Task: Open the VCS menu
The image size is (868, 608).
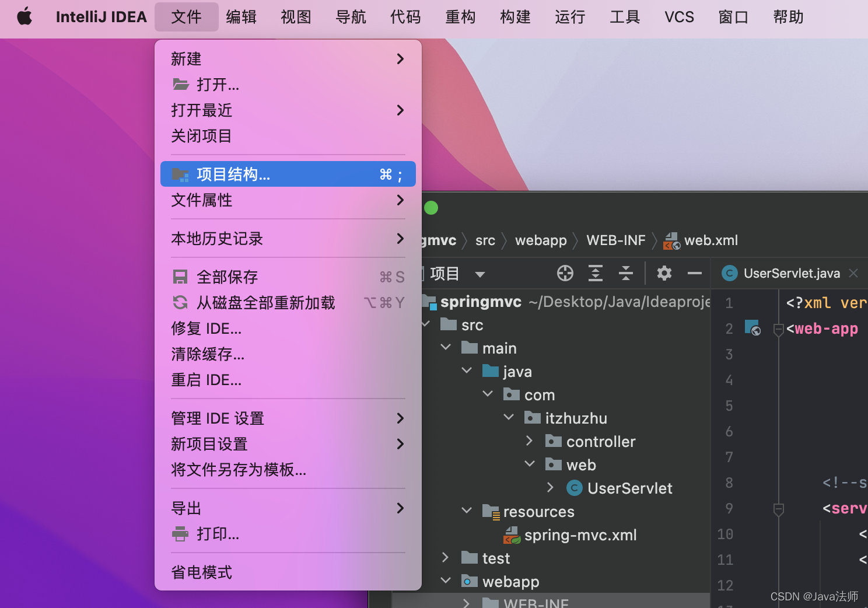Action: pyautogui.click(x=680, y=17)
